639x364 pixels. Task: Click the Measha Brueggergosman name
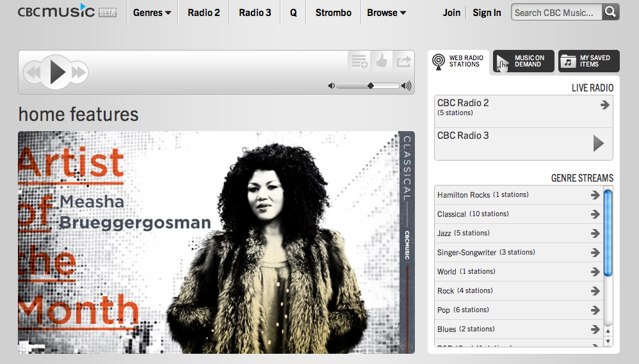(x=135, y=212)
